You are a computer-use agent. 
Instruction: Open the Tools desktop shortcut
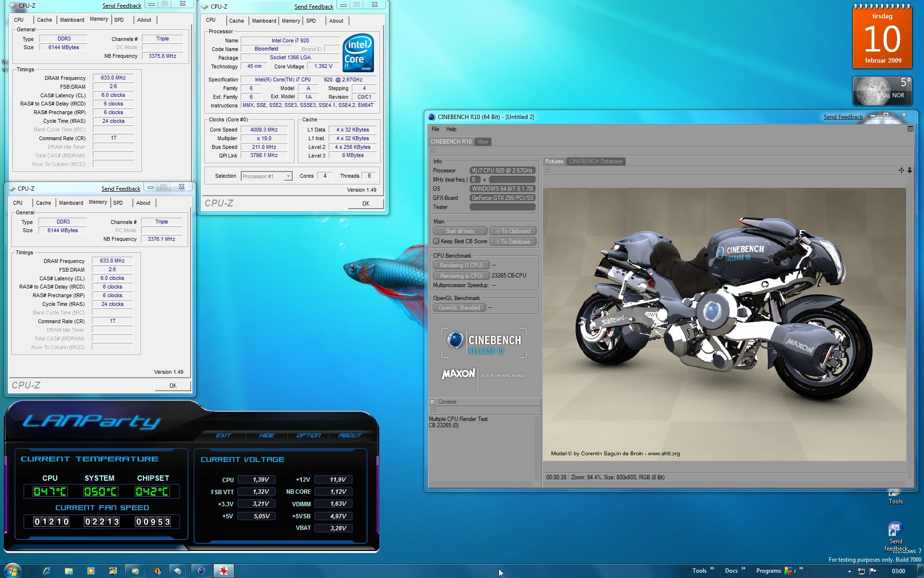click(896, 497)
